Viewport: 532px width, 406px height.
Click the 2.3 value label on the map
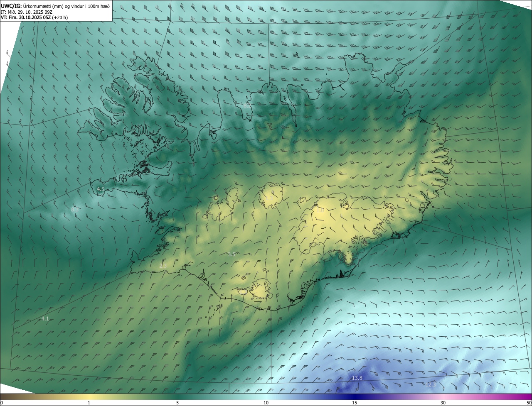click(x=163, y=265)
